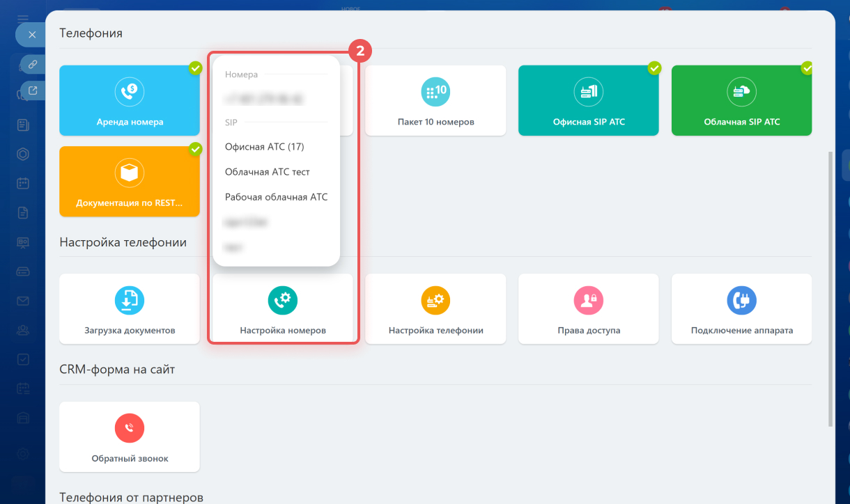Click the Офисная SIP АТС icon
Image resolution: width=850 pixels, height=504 pixels.
click(589, 91)
